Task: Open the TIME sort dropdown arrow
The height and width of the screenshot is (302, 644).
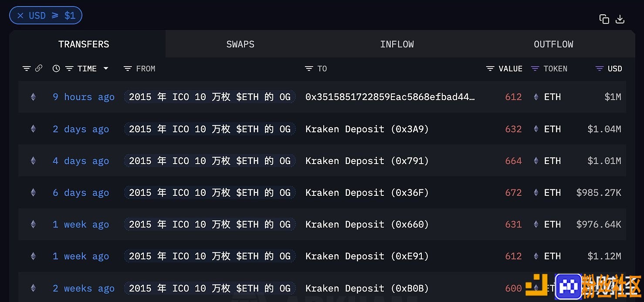Action: (105, 69)
